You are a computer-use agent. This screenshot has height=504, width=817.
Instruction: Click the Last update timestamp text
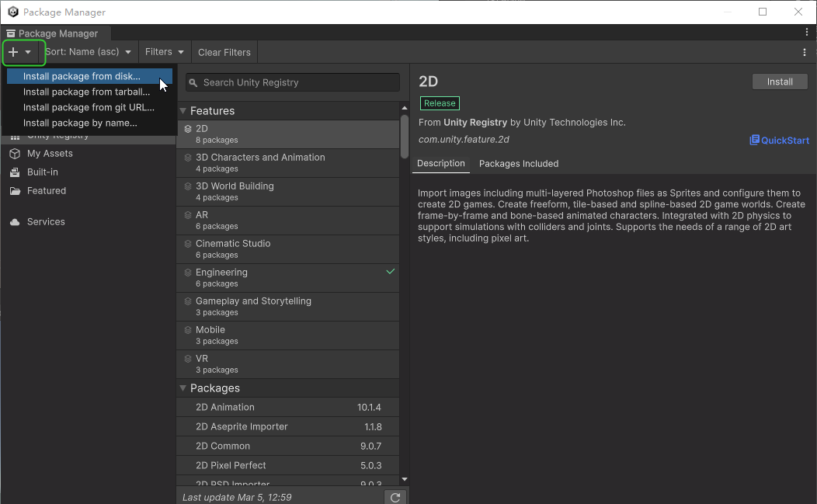click(237, 498)
